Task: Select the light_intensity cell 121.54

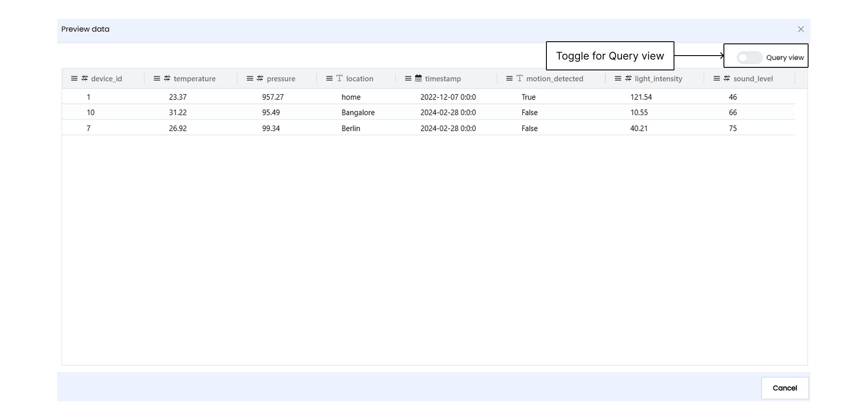Action: point(641,97)
